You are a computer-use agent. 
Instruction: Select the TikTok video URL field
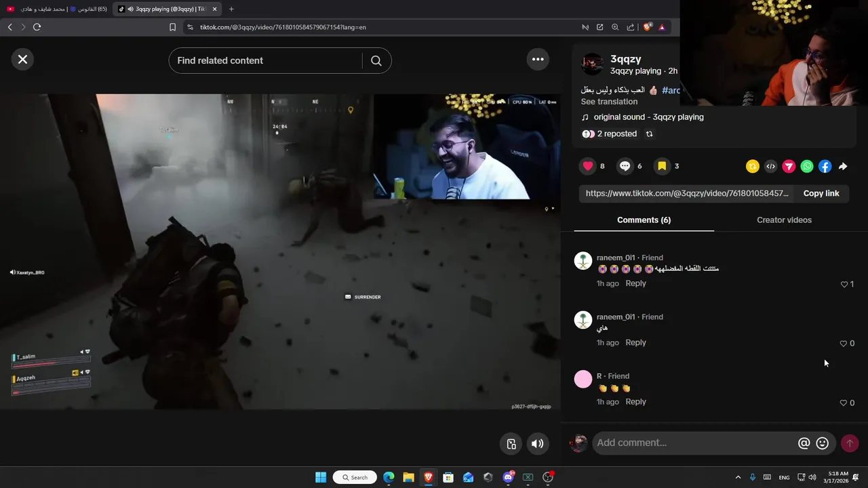[687, 193]
